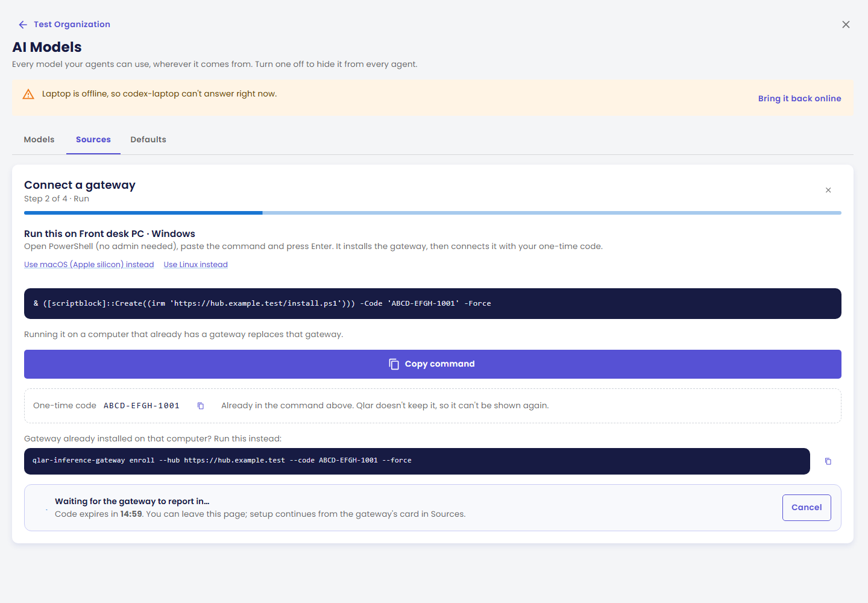This screenshot has height=603, width=868.
Task: Click the back arrow beside Test Organization
Action: (23, 25)
